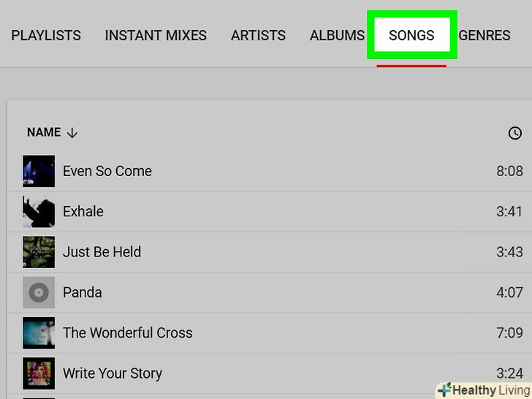Click the 7:09 duration of The Wonderful Cross
Viewport: 532px width, 399px height.
(509, 332)
